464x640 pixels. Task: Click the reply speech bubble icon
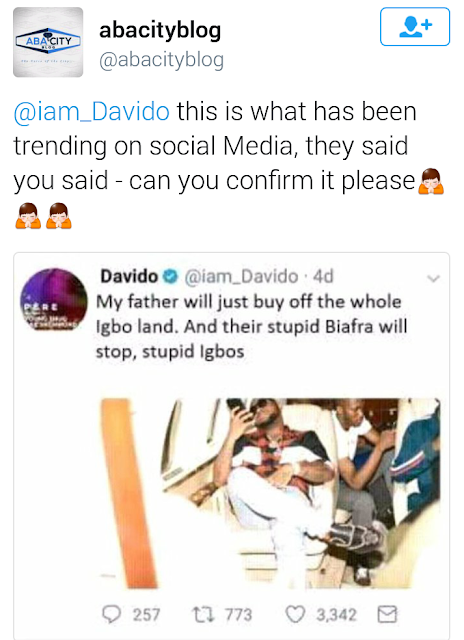(x=111, y=614)
